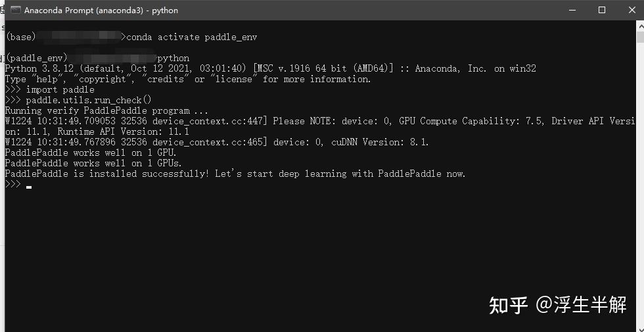Click the "conda activate paddle_env" command text
Image resolution: width=644 pixels, height=332 pixels.
[x=192, y=37]
